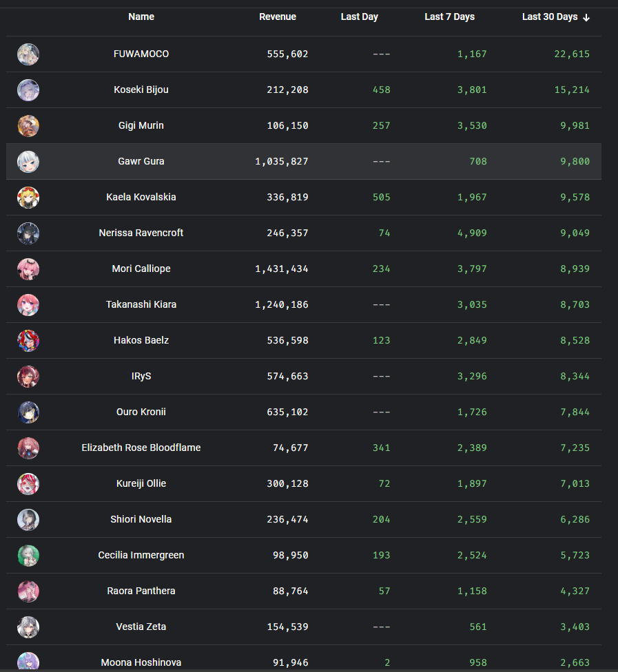Viewport: 618px width, 672px height.
Task: Open Nerissa Ravencroft's name link
Action: tap(141, 233)
